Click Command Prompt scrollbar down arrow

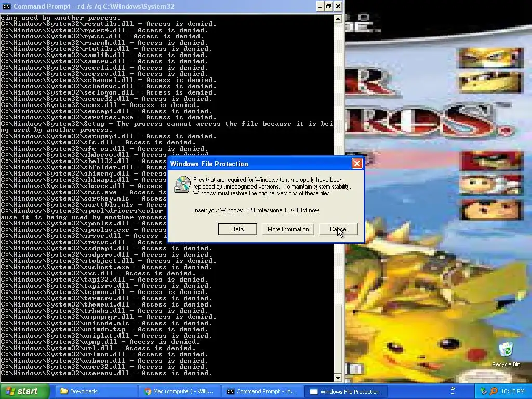338,378
